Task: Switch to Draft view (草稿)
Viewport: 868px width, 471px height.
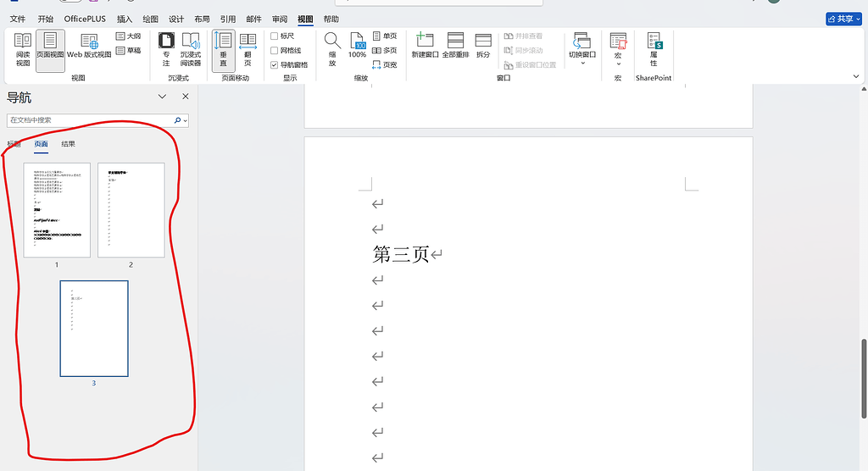Action: (129, 50)
